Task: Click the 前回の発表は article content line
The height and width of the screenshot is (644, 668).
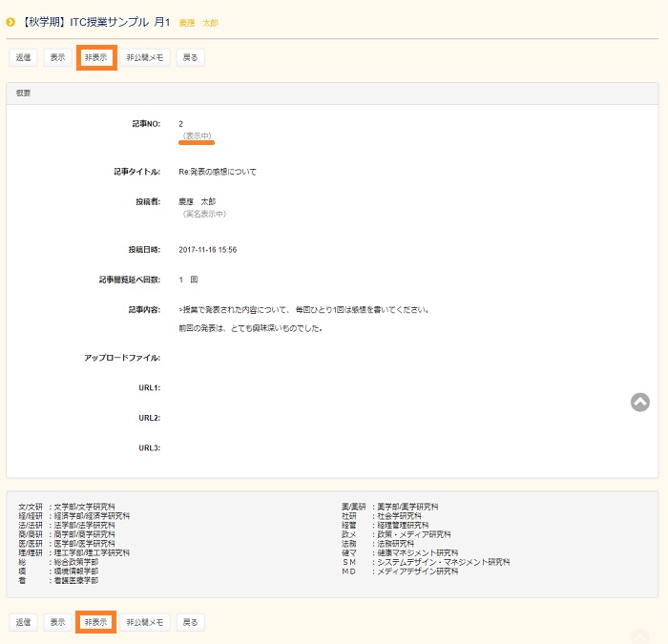Action: (250, 328)
